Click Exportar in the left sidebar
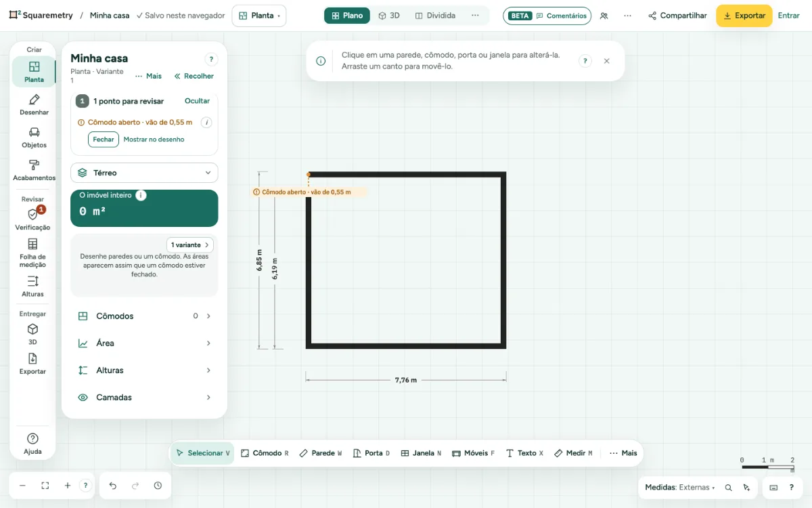The height and width of the screenshot is (508, 812). [x=32, y=364]
